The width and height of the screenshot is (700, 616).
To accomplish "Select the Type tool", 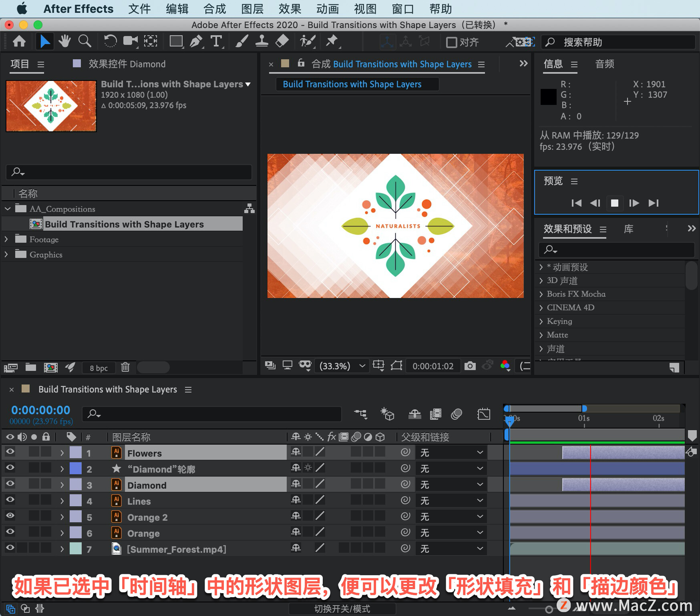I will point(216,41).
